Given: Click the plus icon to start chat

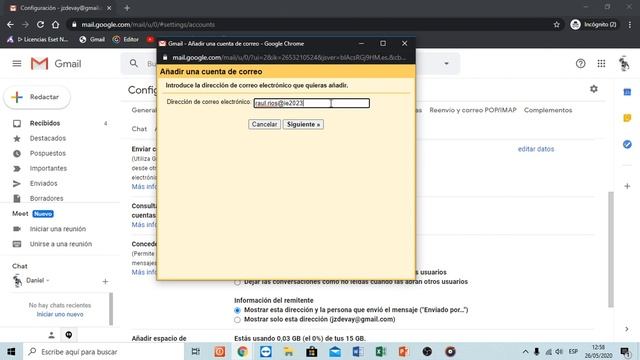Looking at the screenshot, I should [x=105, y=281].
